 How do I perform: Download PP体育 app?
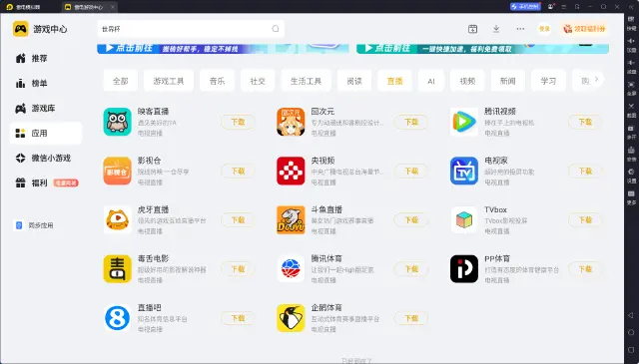tap(585, 269)
